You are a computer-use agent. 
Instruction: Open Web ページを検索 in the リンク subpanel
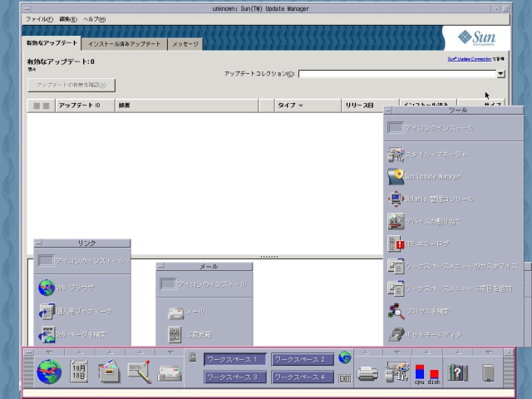pyautogui.click(x=72, y=334)
